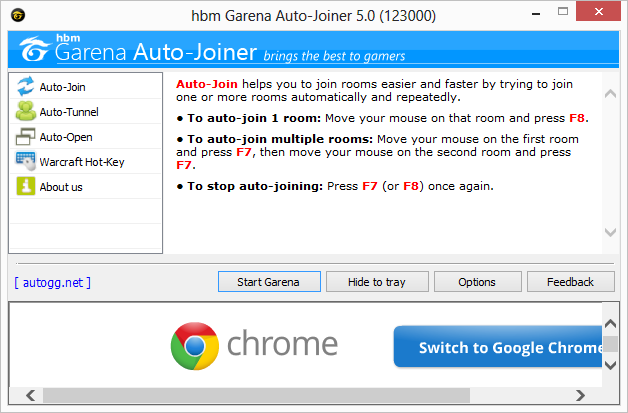Click the Warcraft Hot-Key calendar icon
This screenshot has height=413, width=628.
pos(25,162)
